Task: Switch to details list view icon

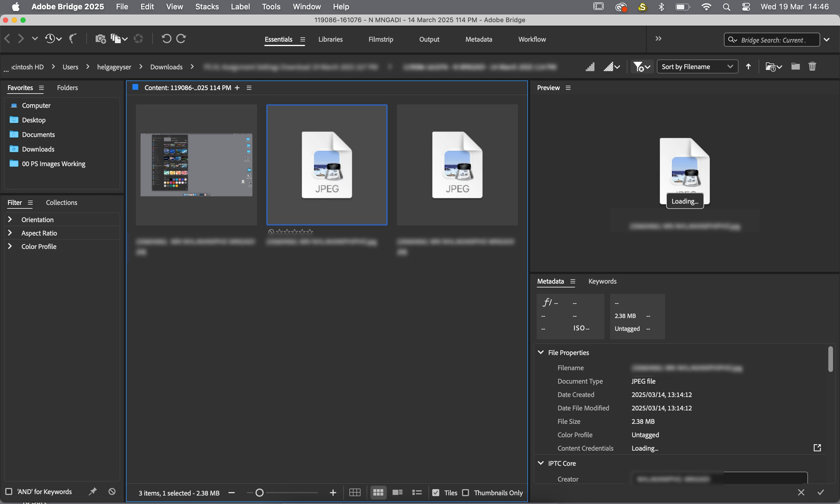Action: (x=397, y=492)
